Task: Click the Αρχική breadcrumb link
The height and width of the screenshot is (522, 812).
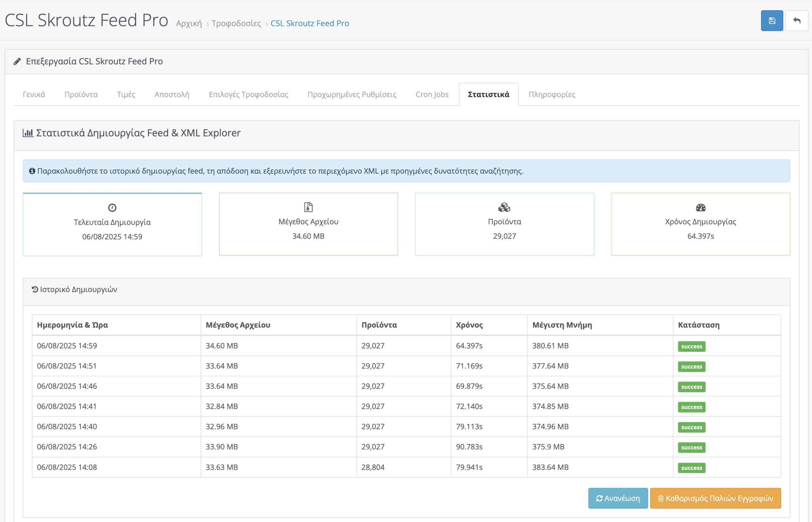Action: point(189,23)
